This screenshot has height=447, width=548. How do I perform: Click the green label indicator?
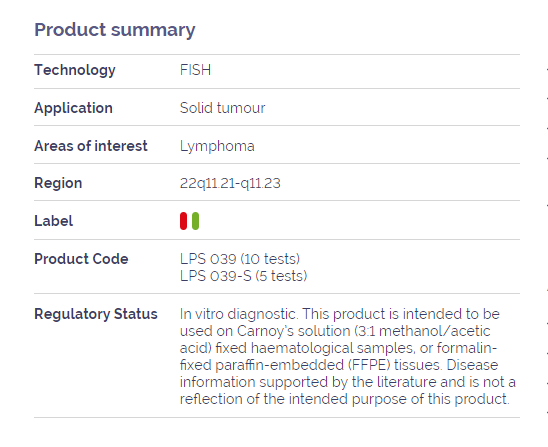(195, 221)
